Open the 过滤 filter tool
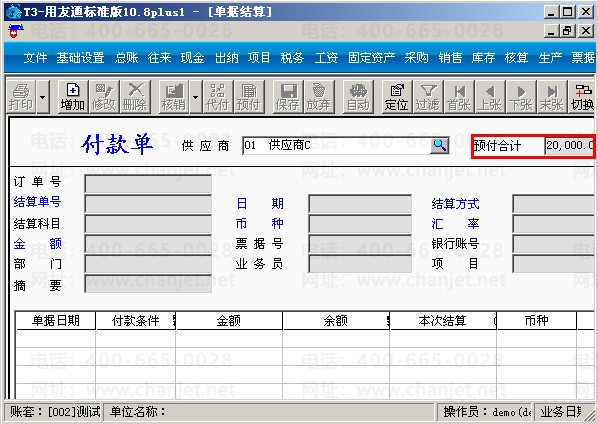This screenshot has width=598, height=424. (428, 97)
